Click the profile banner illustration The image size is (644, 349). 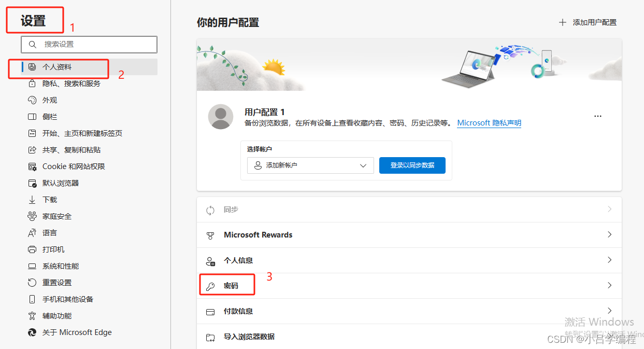click(409, 64)
